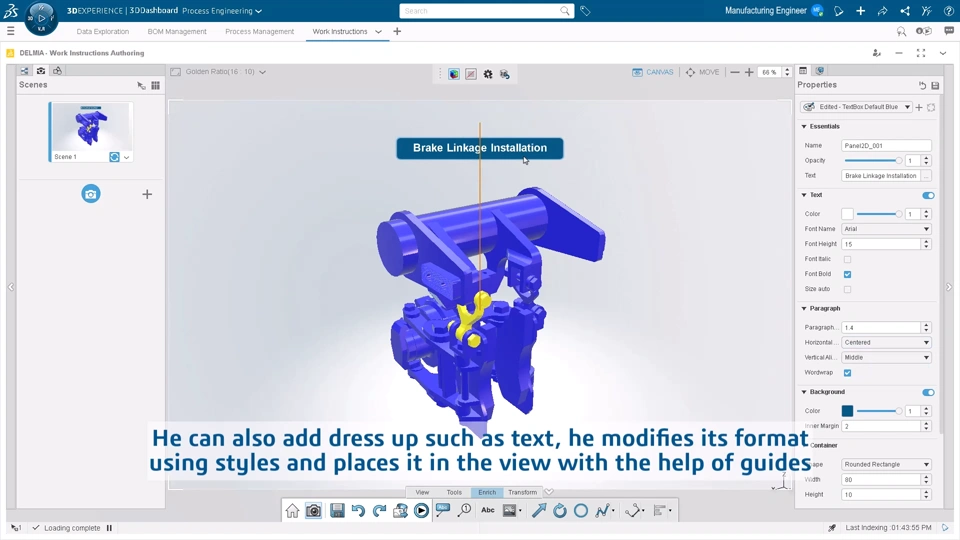960x540 pixels.
Task: Switch to the View toolbar tab
Action: [422, 492]
